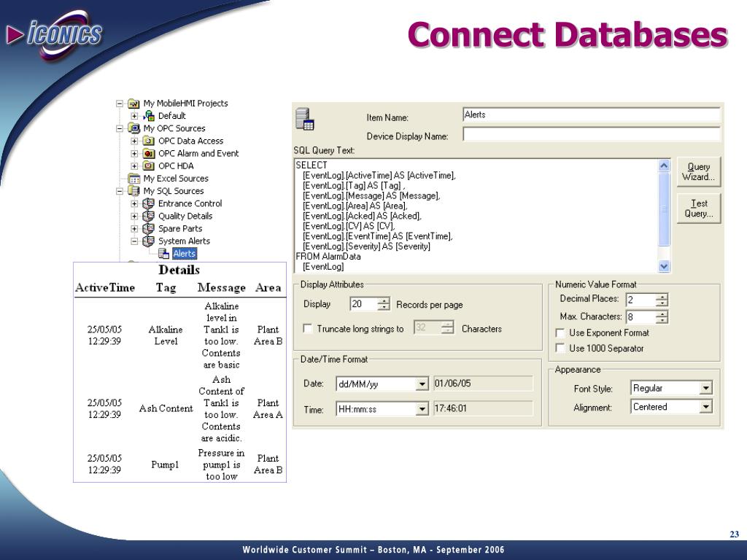Click the date preview 01/06/05
The image size is (747, 560).
tap(484, 384)
